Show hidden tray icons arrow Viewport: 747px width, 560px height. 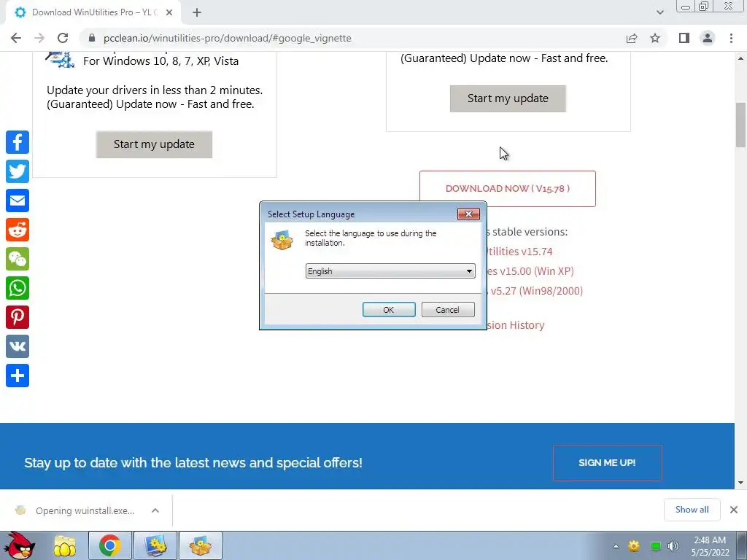point(616,546)
